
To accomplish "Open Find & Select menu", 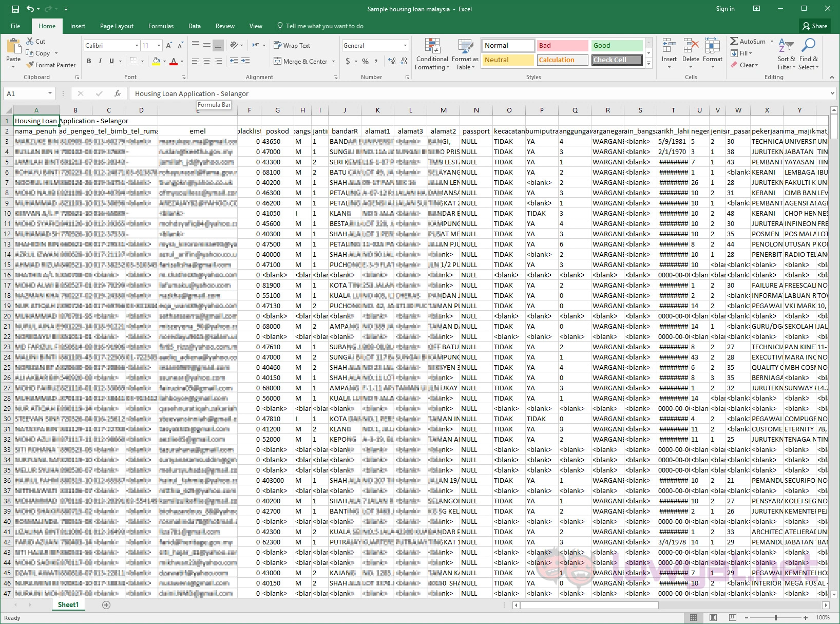I will [x=809, y=54].
